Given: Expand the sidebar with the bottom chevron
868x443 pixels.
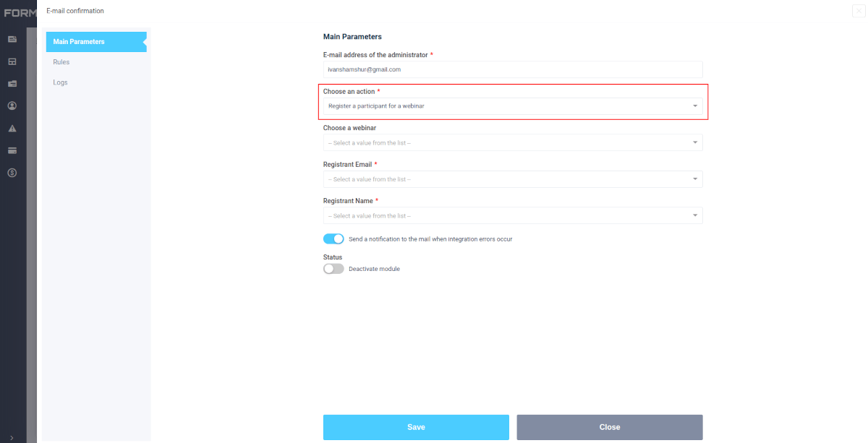Looking at the screenshot, I should pyautogui.click(x=12, y=436).
